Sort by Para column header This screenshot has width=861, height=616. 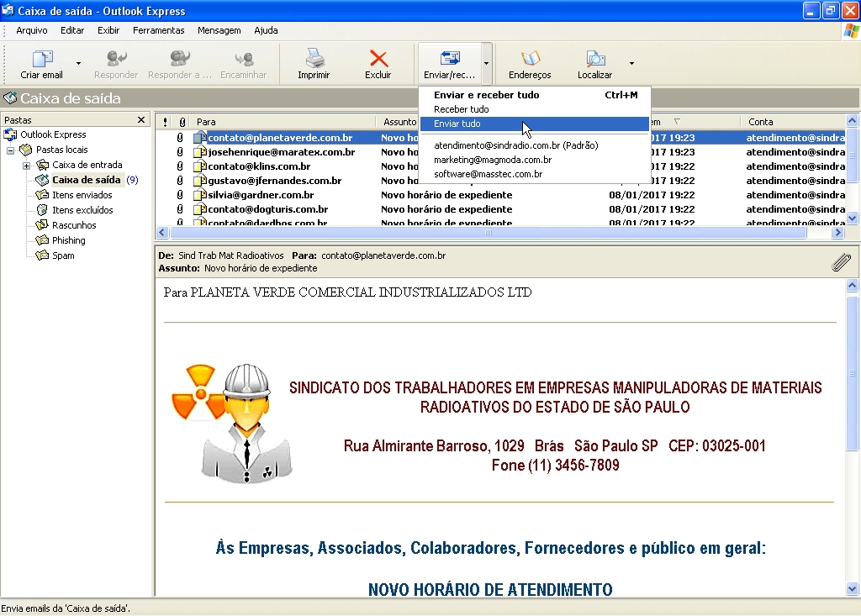click(283, 122)
